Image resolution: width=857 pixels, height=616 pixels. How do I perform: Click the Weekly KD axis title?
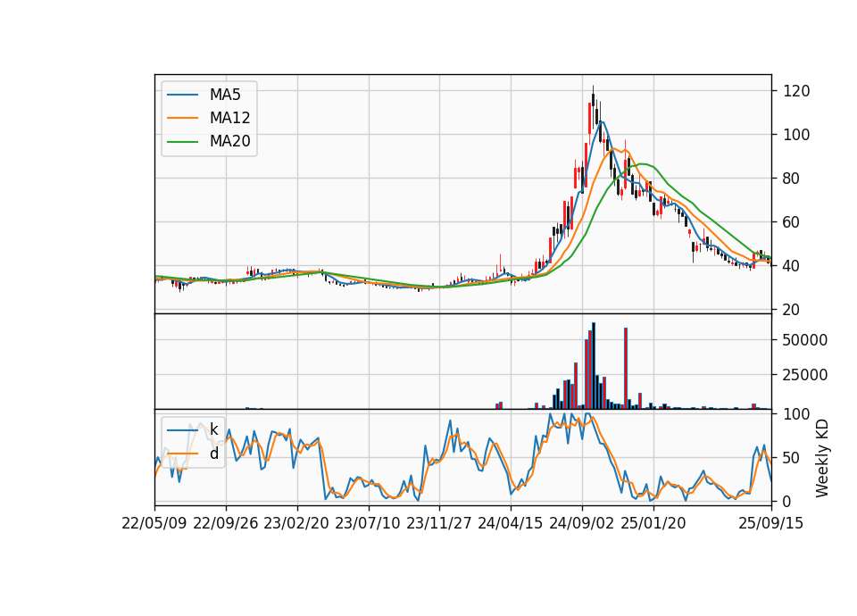(x=822, y=459)
